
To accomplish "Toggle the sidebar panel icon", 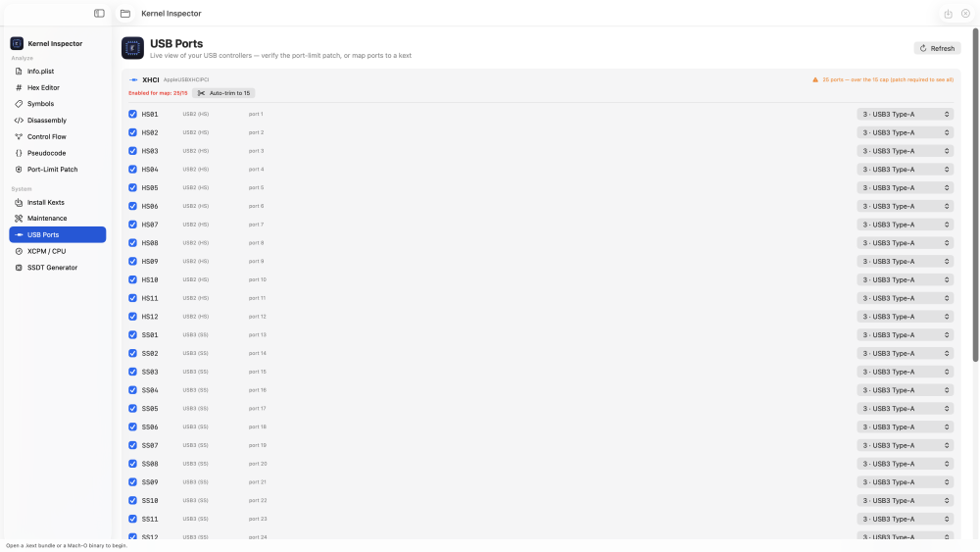I will coord(99,13).
